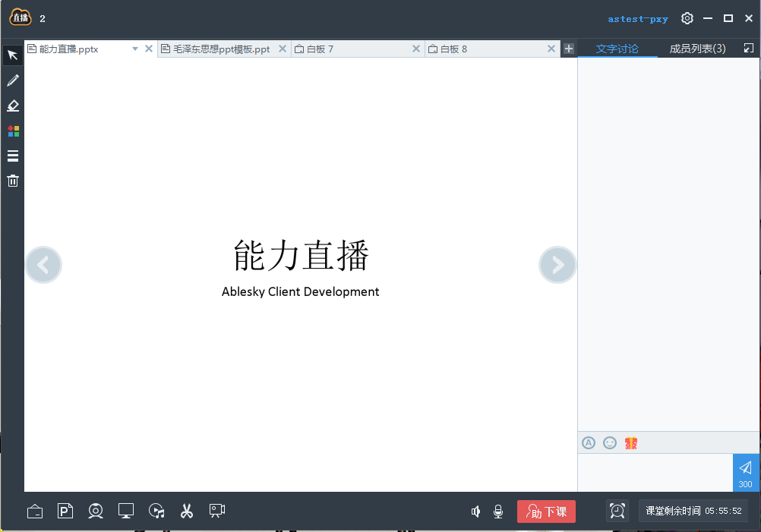The height and width of the screenshot is (532, 761).
Task: Switch to the 成员列表(3) tab
Action: (x=697, y=49)
